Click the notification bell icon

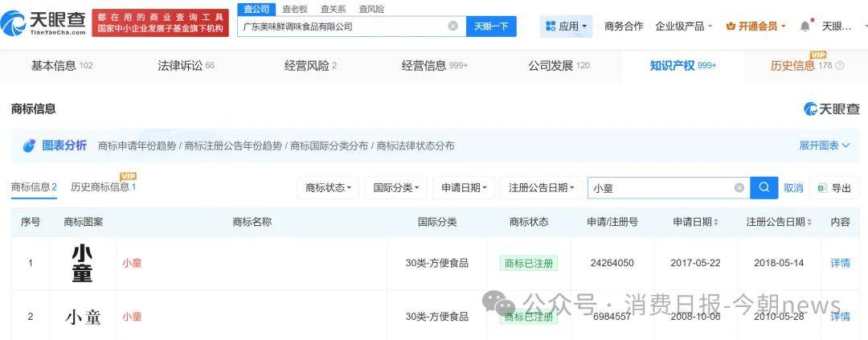tap(805, 26)
